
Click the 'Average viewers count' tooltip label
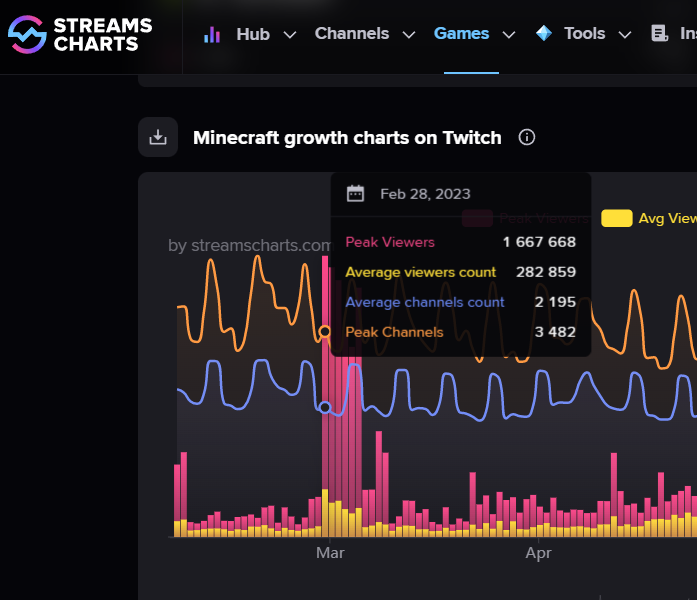click(421, 272)
